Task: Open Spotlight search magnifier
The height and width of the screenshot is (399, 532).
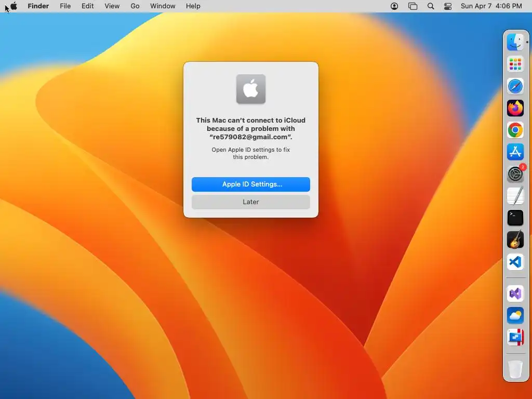Action: pos(431,6)
